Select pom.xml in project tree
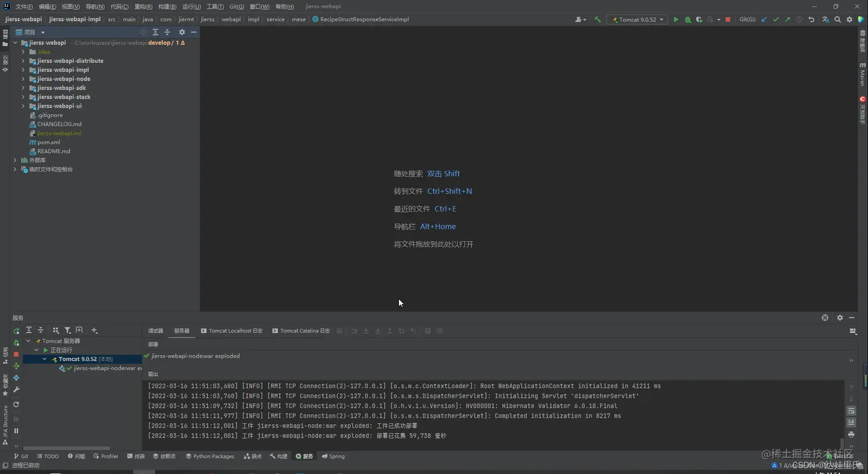Screen dimensions: 868x474 tap(49, 142)
